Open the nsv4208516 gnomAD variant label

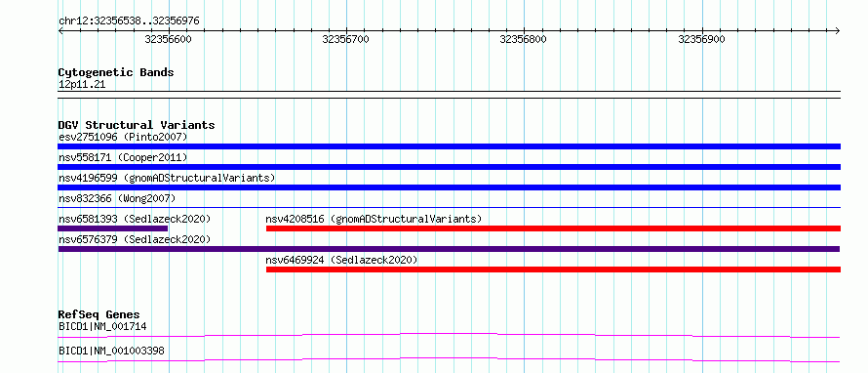pyautogui.click(x=374, y=219)
